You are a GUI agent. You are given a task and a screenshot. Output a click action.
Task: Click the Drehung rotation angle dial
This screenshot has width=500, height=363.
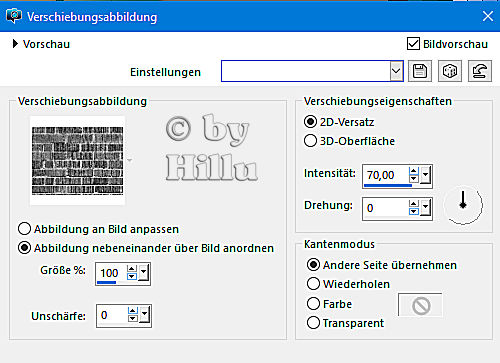point(463,205)
